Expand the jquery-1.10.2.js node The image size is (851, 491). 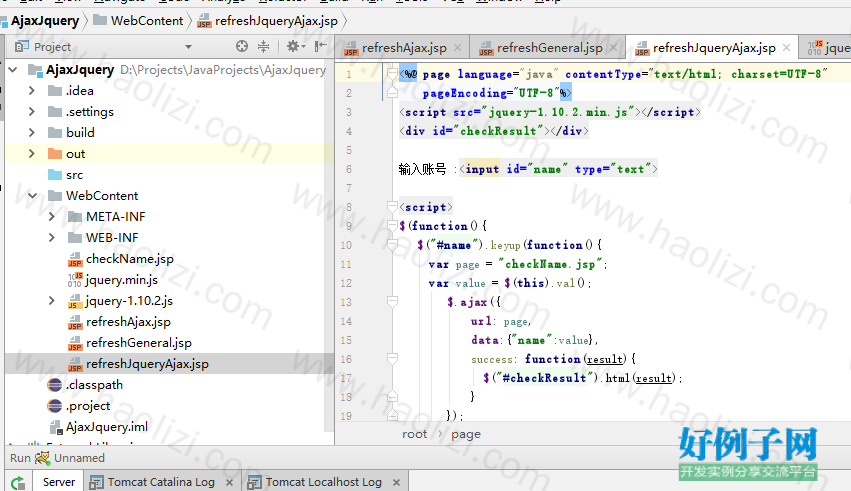[52, 301]
